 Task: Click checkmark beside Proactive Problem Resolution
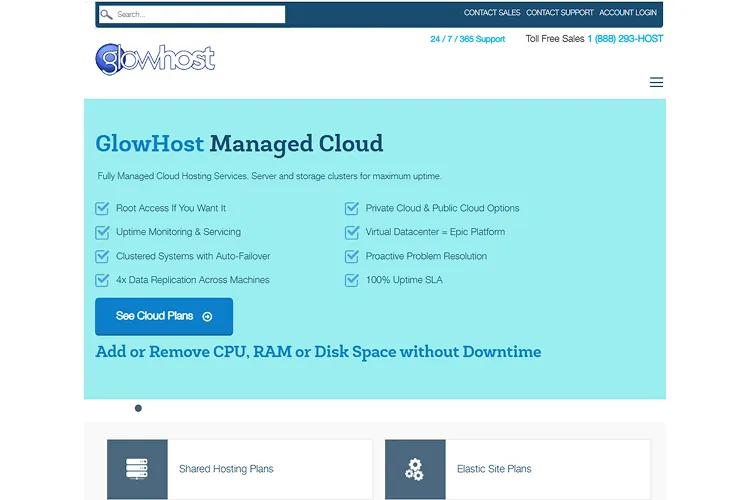pyautogui.click(x=352, y=256)
